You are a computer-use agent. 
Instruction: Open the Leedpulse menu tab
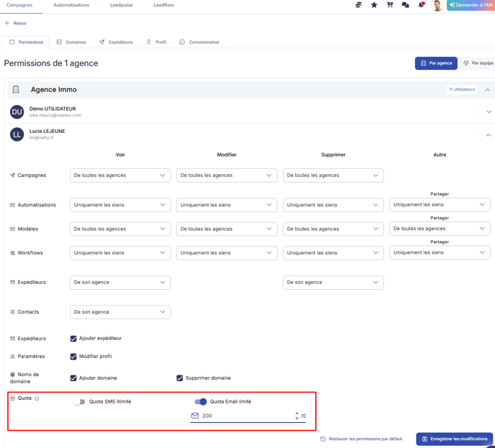coord(121,5)
